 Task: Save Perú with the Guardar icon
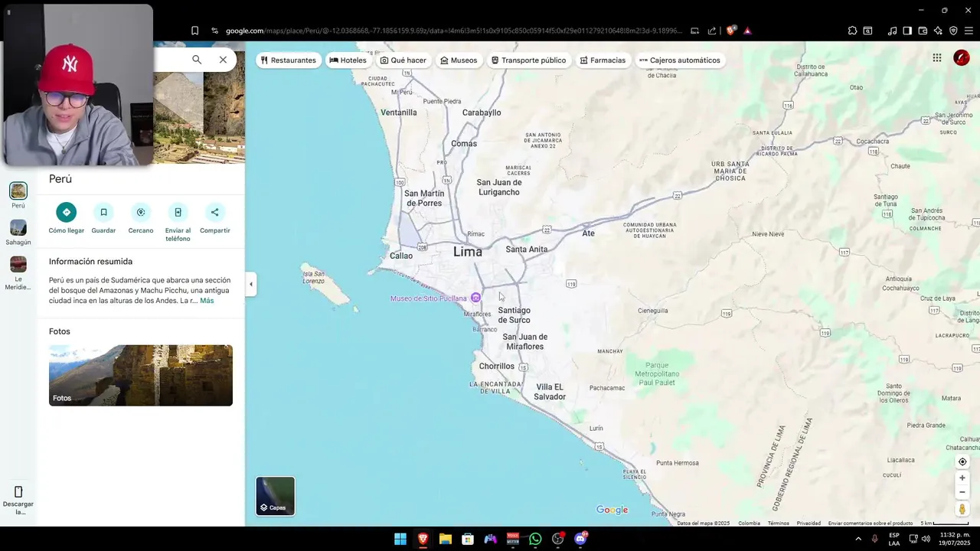[x=103, y=212]
